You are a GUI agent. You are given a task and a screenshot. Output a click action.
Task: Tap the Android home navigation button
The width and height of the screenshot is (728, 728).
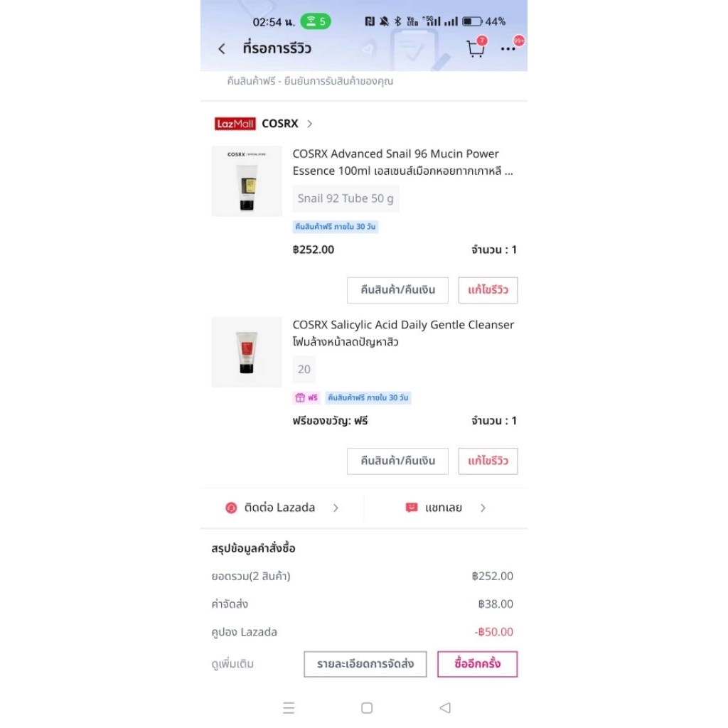(367, 708)
